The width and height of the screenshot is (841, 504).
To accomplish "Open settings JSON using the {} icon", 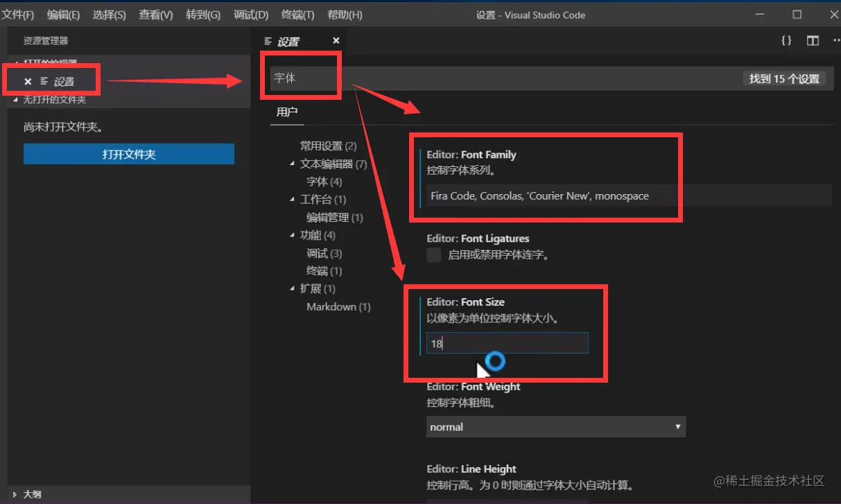I will 786,40.
